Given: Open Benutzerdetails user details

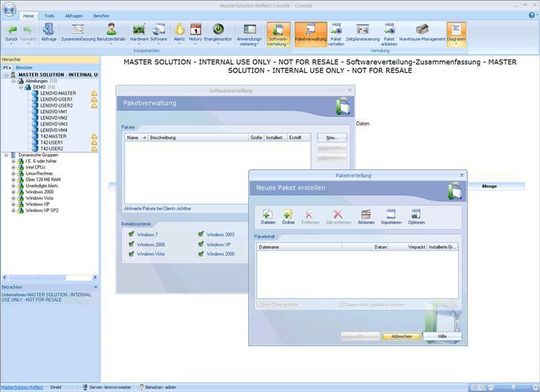Looking at the screenshot, I should tap(111, 33).
